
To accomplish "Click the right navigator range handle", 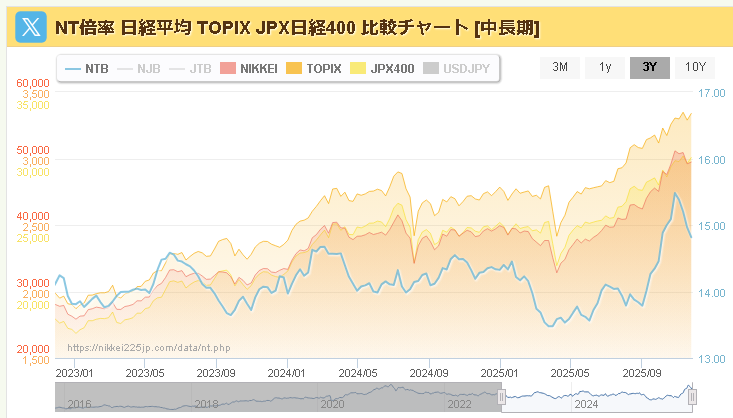I will [x=692, y=397].
